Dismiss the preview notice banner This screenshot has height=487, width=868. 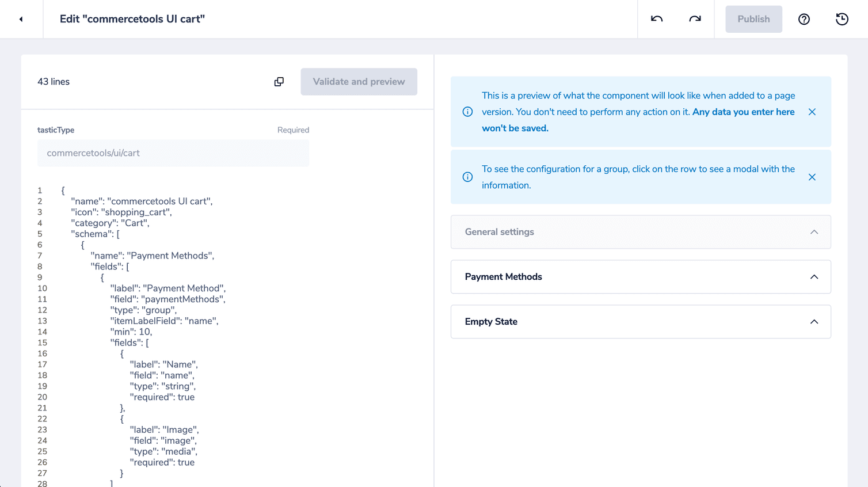click(x=812, y=112)
